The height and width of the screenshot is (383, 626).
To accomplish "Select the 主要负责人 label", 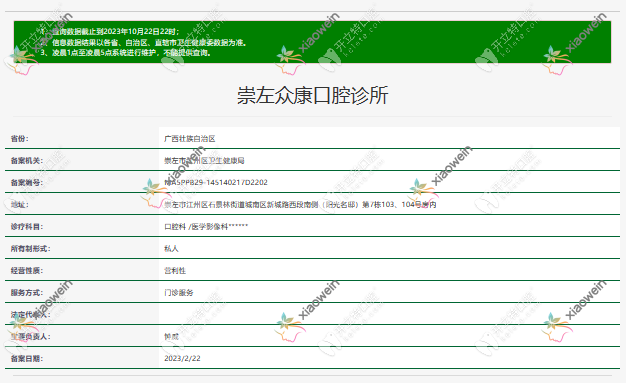I will (x=30, y=336).
